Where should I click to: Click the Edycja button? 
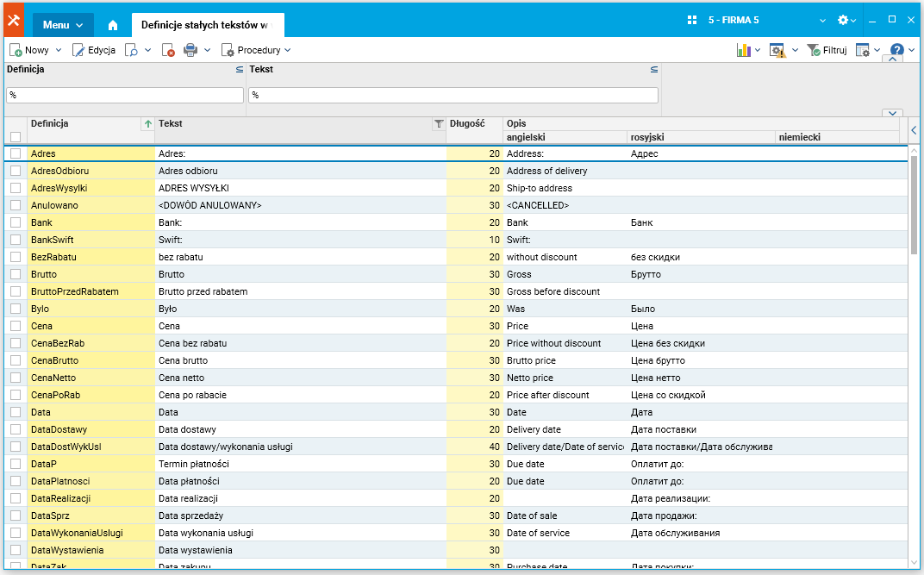pos(94,51)
